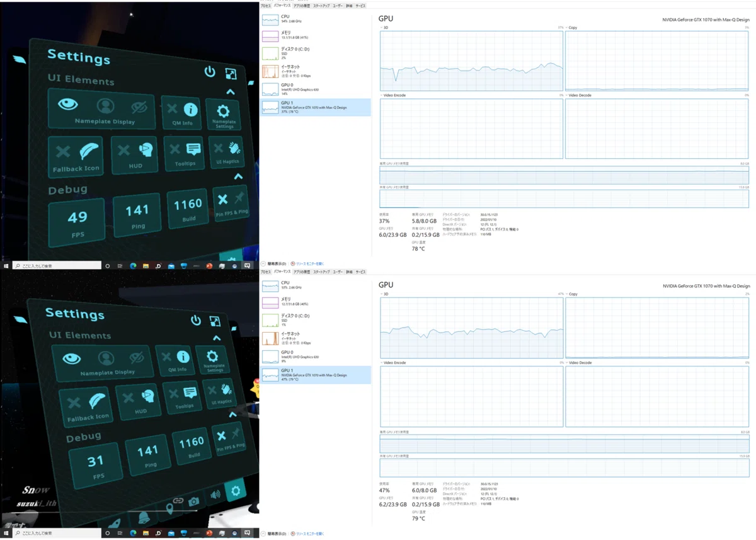
Task: Toggle UI Haptics in the 49 FPS menu
Action: click(x=227, y=152)
